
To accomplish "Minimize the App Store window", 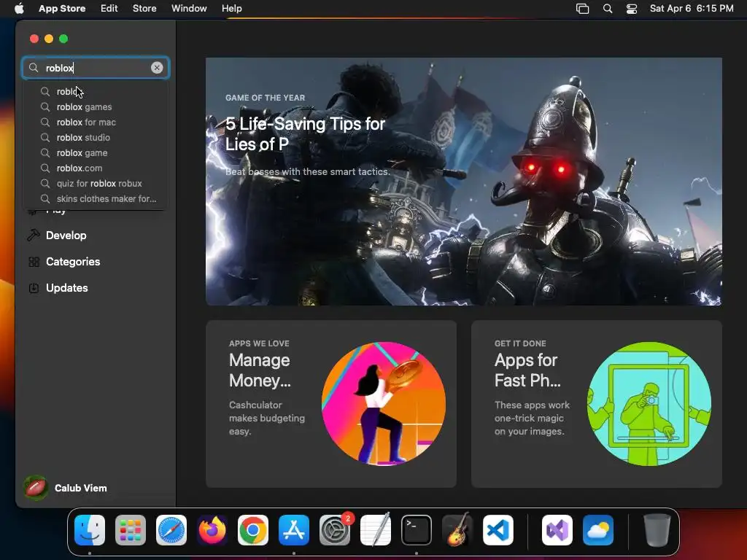I will pos(49,39).
